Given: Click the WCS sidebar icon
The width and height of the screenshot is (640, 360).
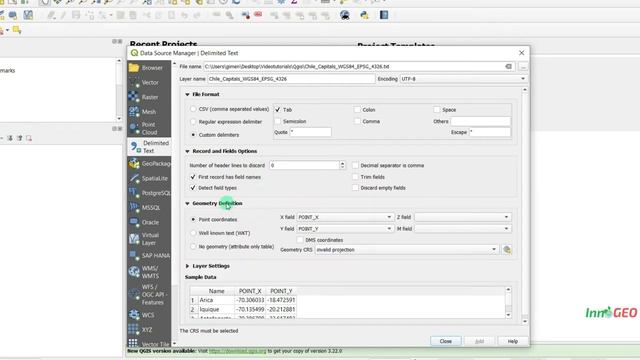Looking at the screenshot, I should 134,315.
